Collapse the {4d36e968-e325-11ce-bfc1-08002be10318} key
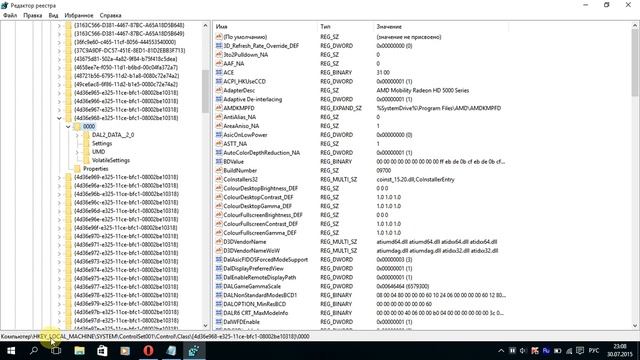Image resolution: width=640 pixels, height=360 pixels. 59,118
